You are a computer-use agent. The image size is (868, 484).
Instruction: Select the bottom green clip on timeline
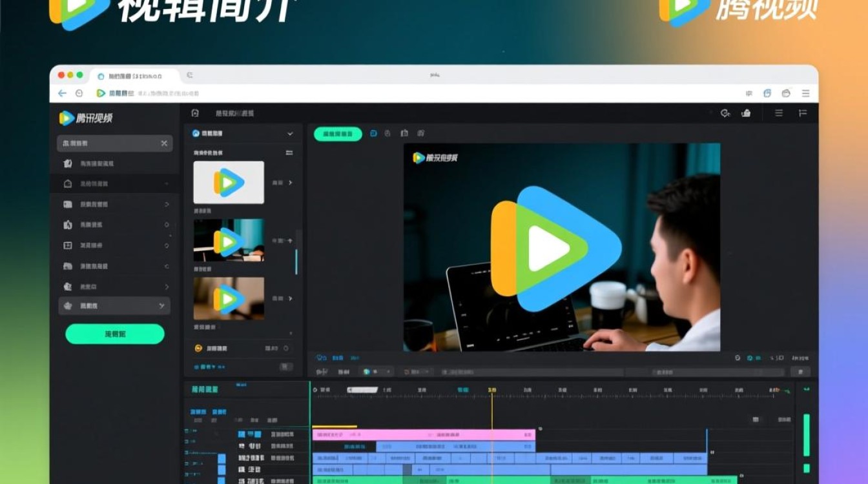click(x=524, y=480)
